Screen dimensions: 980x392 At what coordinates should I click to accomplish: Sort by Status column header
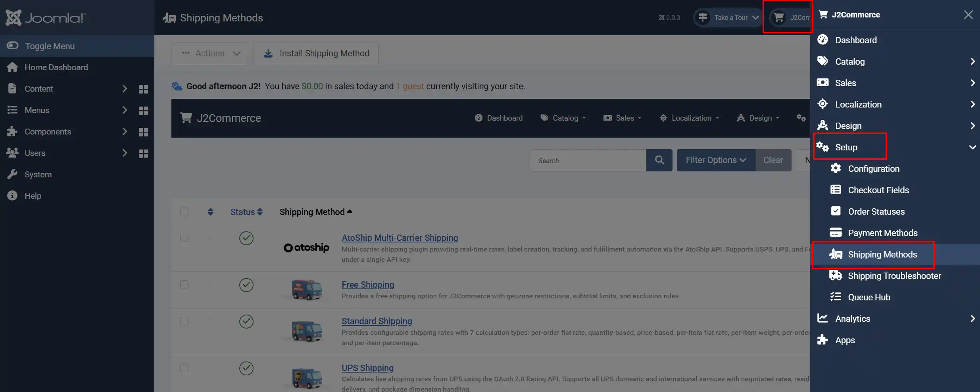(x=246, y=212)
